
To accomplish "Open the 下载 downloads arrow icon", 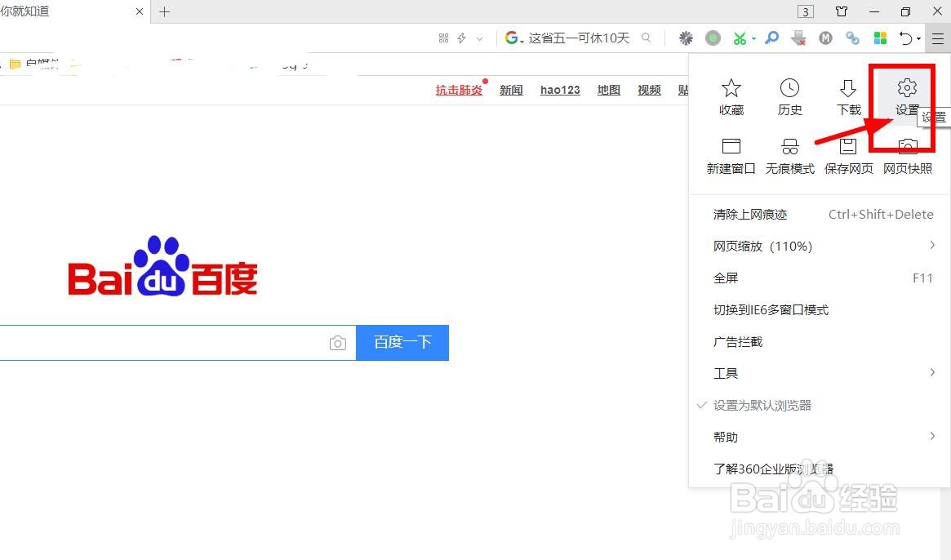I will (848, 89).
